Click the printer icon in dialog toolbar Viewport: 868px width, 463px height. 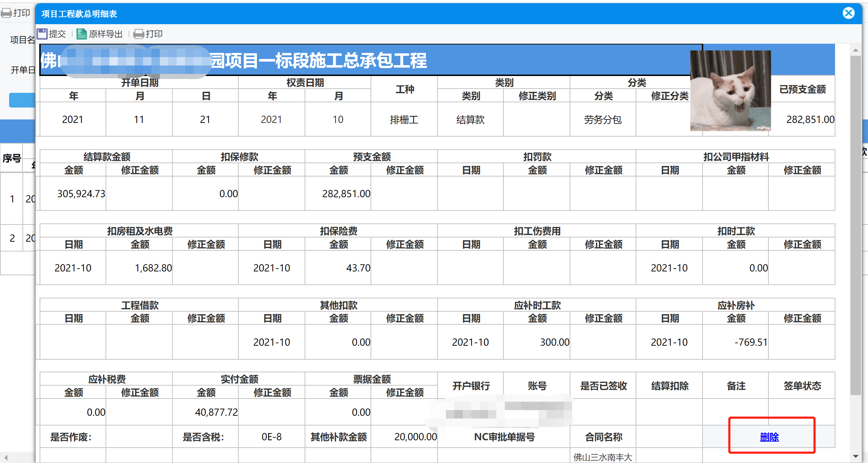(x=139, y=34)
